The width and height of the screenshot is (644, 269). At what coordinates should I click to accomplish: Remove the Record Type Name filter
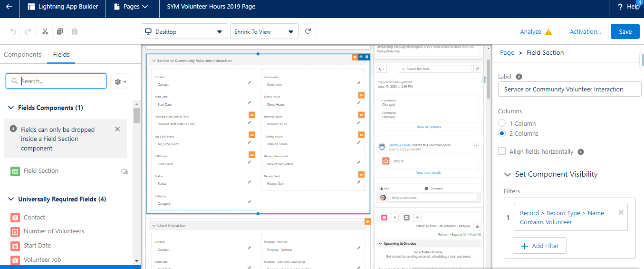[x=621, y=212]
